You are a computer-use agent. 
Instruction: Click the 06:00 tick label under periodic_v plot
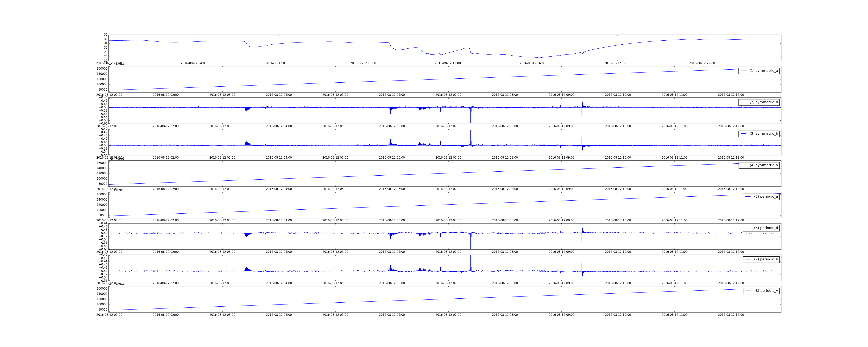[x=392, y=315]
